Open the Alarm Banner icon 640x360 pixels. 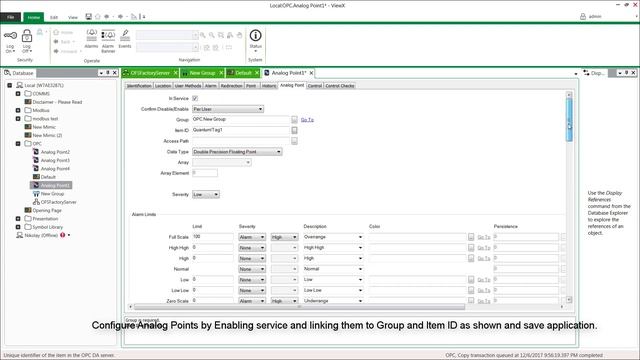click(108, 35)
